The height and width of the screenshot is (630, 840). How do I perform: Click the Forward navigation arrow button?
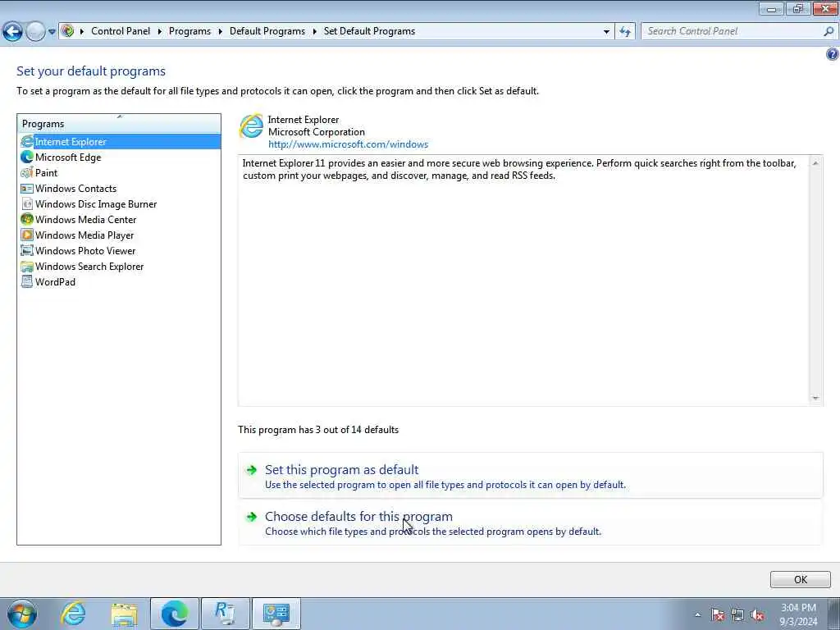35,31
